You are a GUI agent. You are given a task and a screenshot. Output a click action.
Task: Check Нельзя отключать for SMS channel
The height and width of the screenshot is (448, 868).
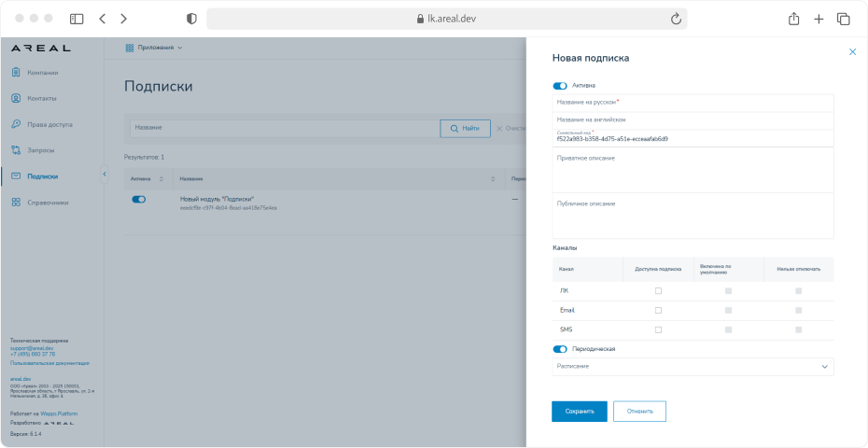tap(799, 330)
